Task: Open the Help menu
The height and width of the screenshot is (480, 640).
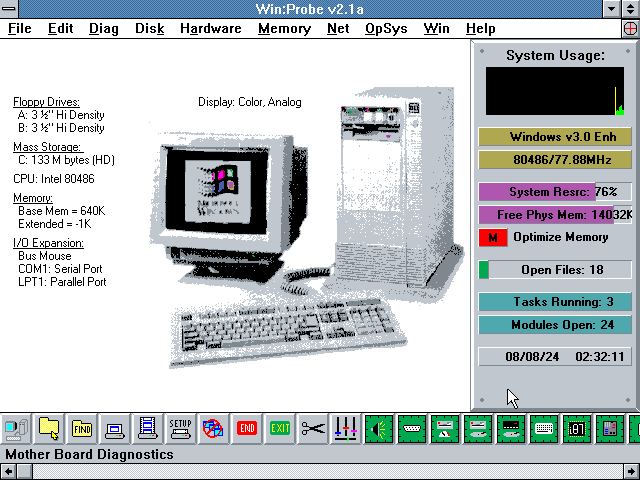Action: coord(480,29)
